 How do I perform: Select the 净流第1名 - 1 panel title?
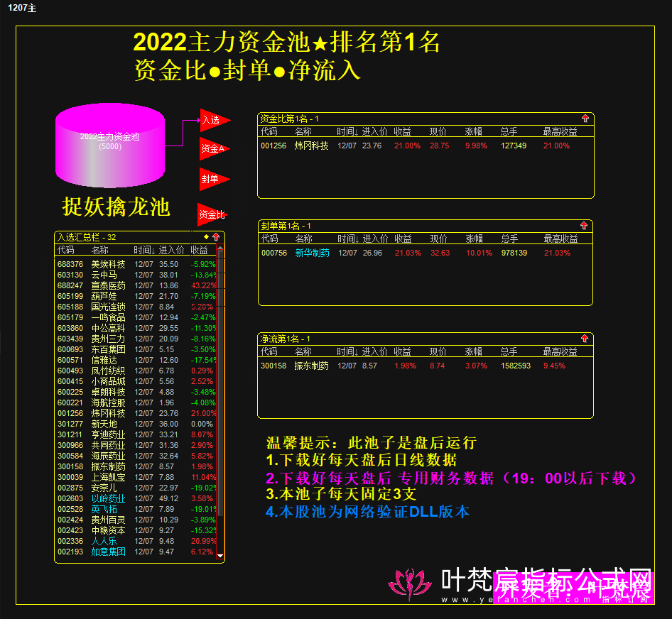tap(286, 339)
